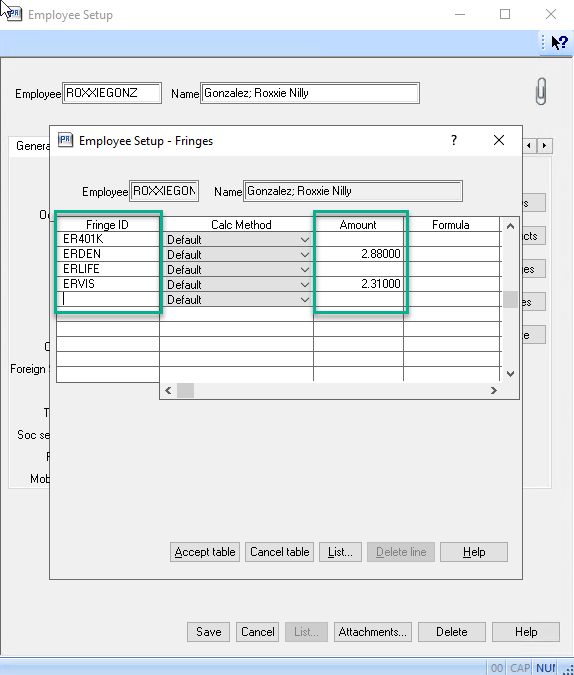Click the Cancel table button
The image size is (574, 675).
click(x=279, y=552)
